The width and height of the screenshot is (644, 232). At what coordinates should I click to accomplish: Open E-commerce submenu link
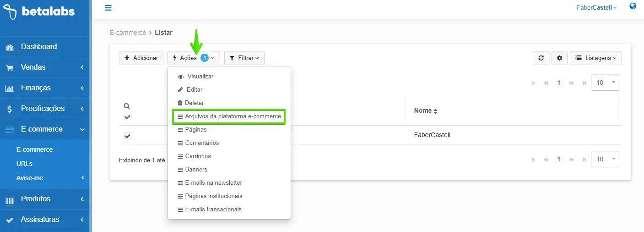pos(34,149)
